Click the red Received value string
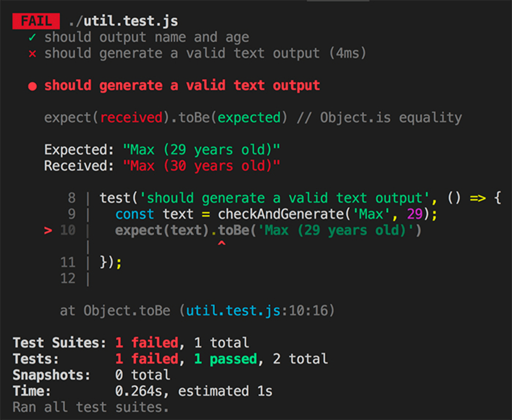This screenshot has height=420, width=512. (x=201, y=166)
